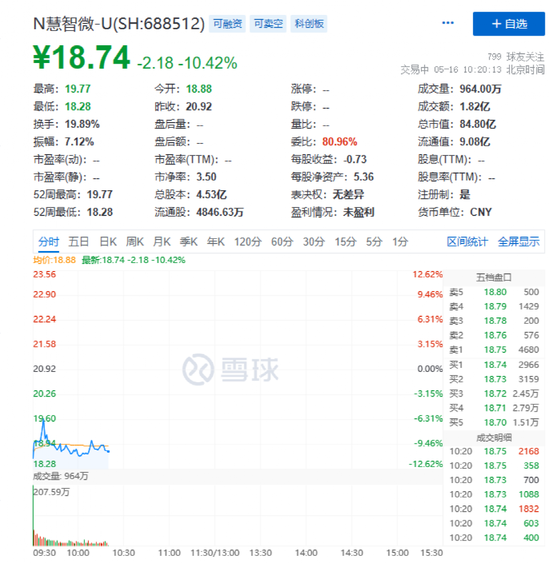The width and height of the screenshot is (550, 565).
Task: Switch to the 15分 chart tab
Action: click(x=345, y=241)
